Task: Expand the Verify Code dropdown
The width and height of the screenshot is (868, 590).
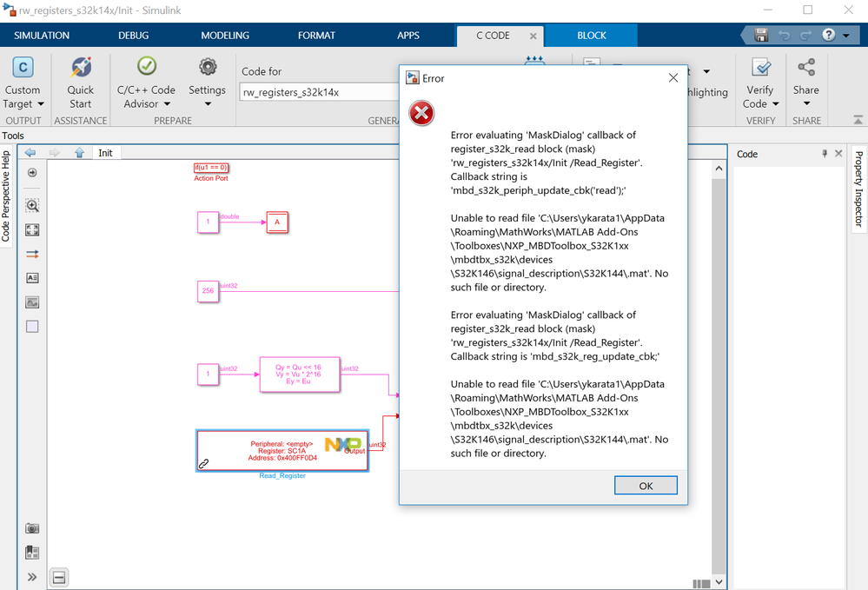Action: [x=776, y=104]
